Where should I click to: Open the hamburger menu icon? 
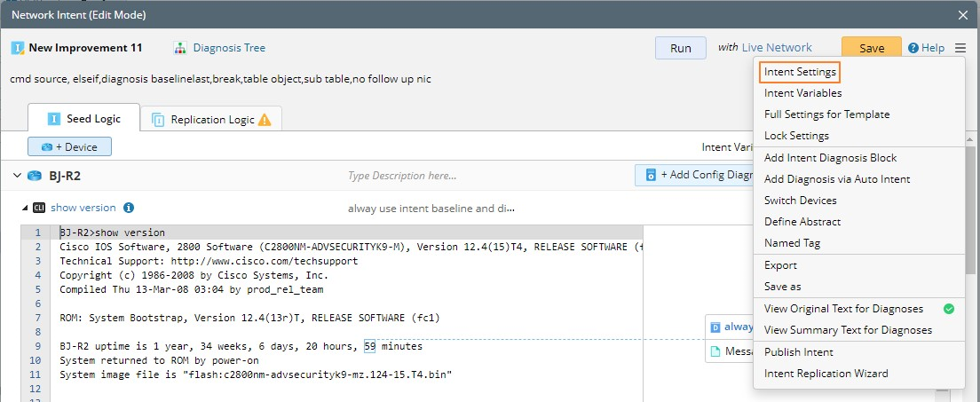(960, 49)
